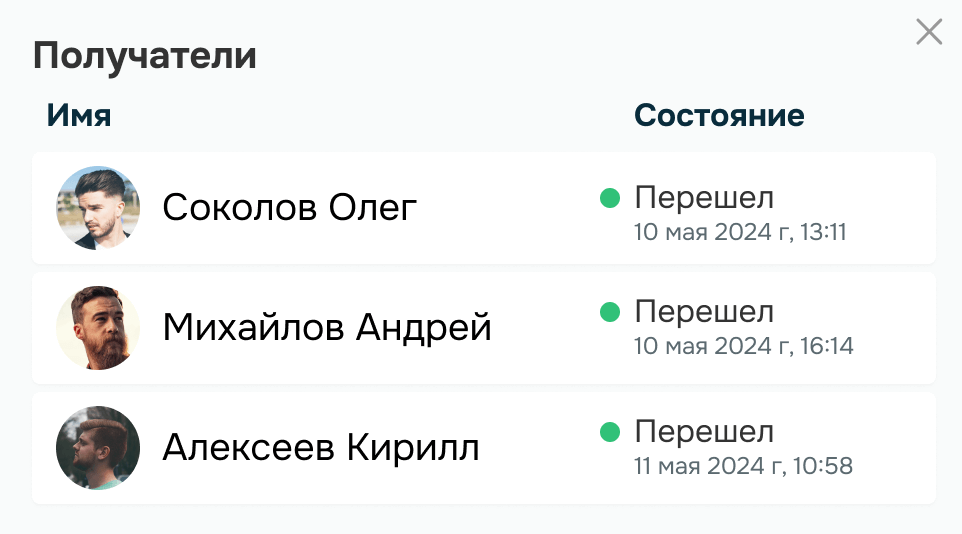This screenshot has height=534, width=962.
Task: Click Перешел status in Алексеев Кирилл row
Action: tap(704, 432)
